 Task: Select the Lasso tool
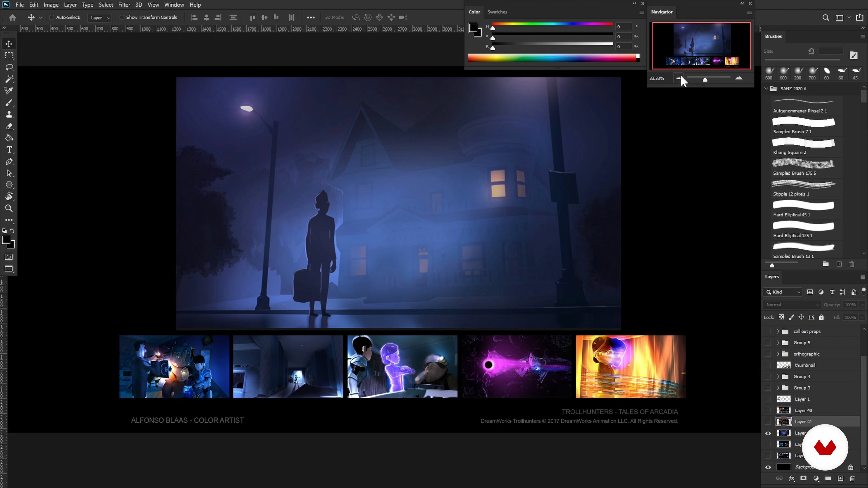pos(9,67)
